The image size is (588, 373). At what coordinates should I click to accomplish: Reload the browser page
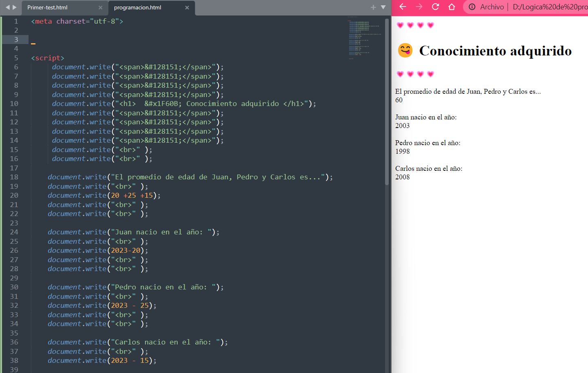tap(435, 7)
